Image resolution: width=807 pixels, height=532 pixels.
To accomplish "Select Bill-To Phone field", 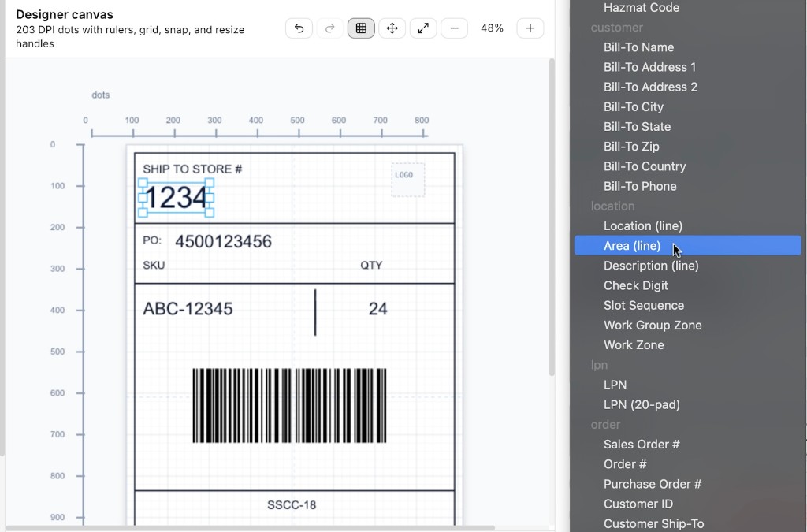I will (x=687, y=186).
